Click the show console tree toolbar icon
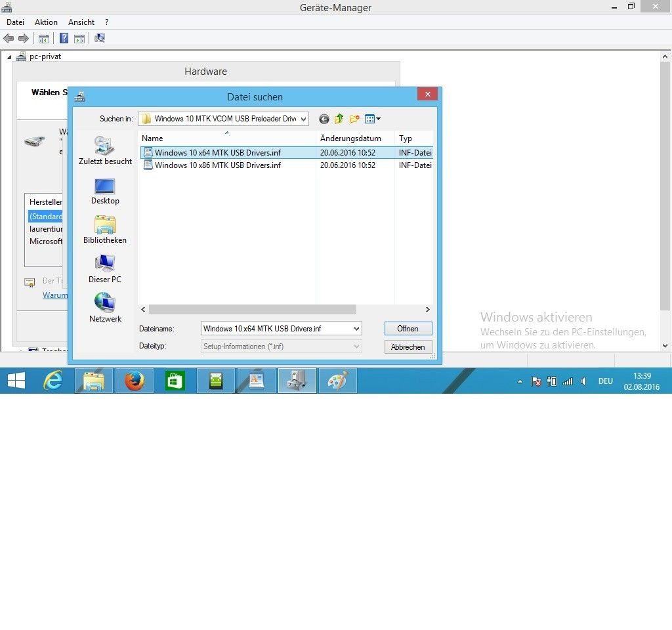672x630 pixels. (x=44, y=39)
